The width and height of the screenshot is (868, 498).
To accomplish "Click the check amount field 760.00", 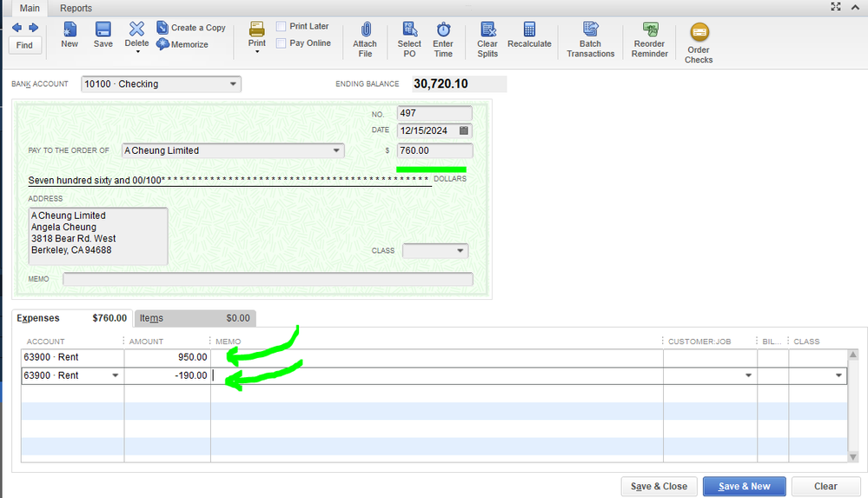I will pyautogui.click(x=434, y=150).
